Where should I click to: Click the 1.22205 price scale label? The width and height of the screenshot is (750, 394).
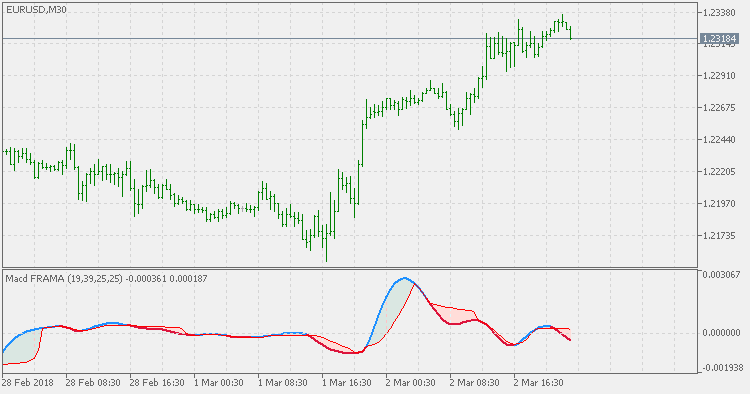719,172
